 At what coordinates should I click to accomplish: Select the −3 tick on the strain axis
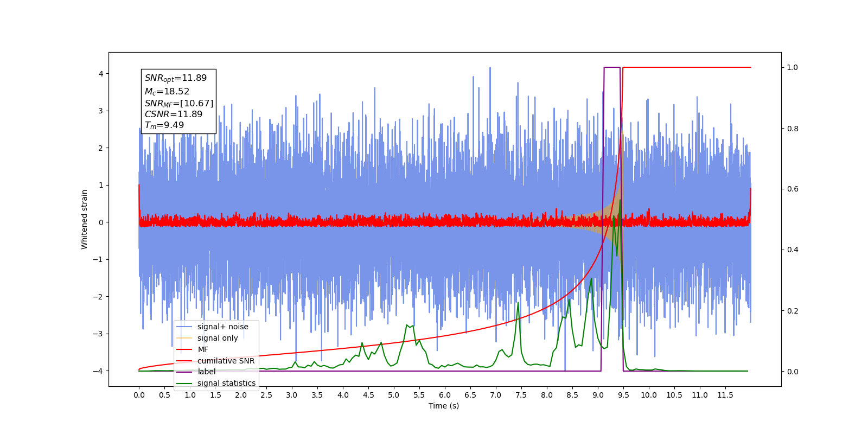coord(98,334)
